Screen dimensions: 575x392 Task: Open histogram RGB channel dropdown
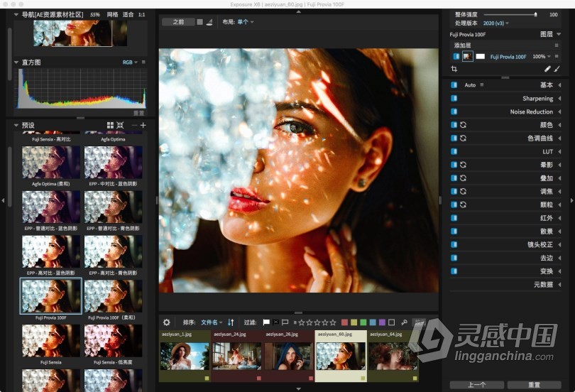(x=130, y=62)
